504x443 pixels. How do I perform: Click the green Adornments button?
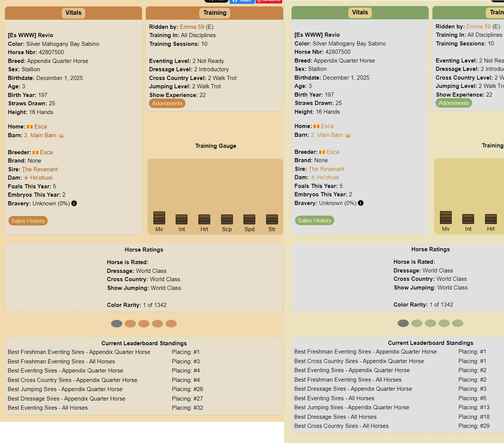pyautogui.click(x=454, y=103)
